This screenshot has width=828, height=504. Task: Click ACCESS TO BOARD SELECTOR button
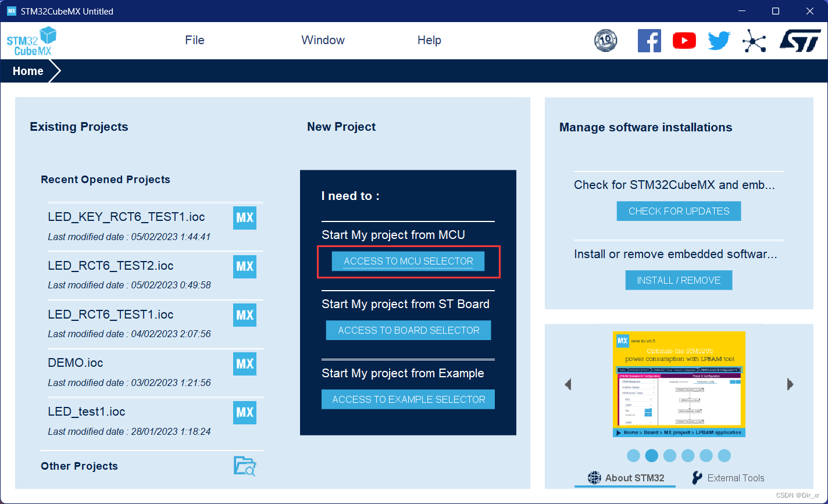[x=409, y=330]
